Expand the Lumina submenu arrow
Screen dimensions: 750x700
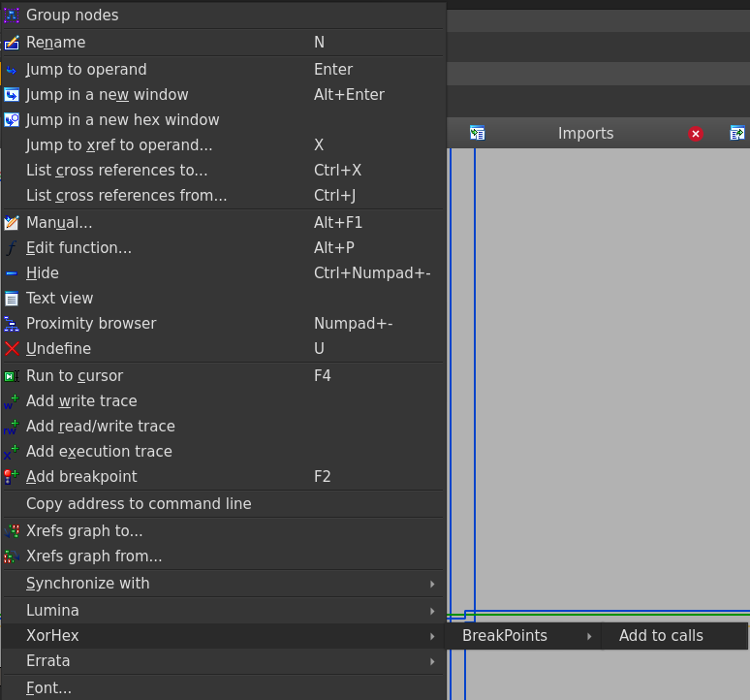[432, 611]
